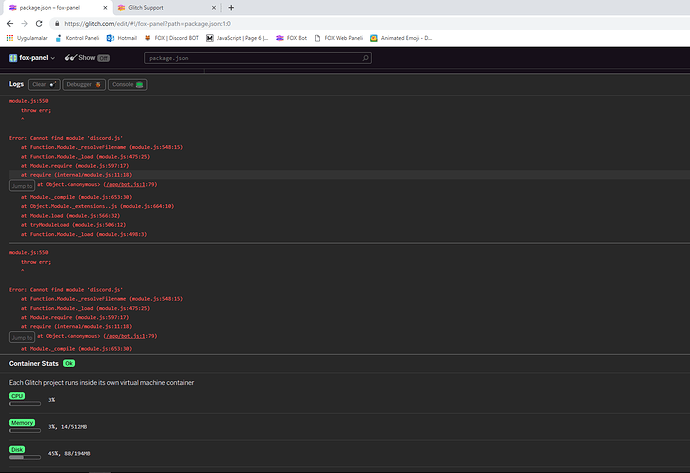Open the FOX | Discord BOT bookmark
Screen dimensions: 690x473
[172, 38]
